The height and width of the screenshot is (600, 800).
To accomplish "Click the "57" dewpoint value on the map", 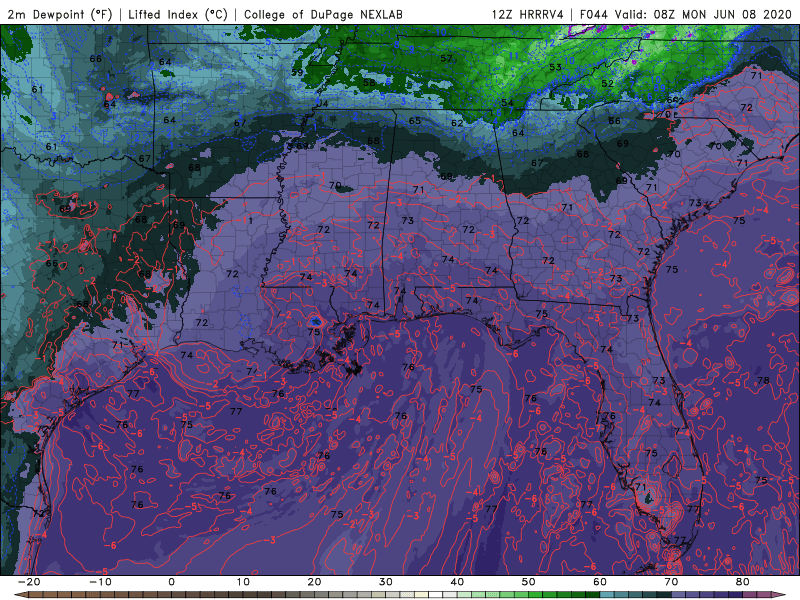I will (x=446, y=59).
